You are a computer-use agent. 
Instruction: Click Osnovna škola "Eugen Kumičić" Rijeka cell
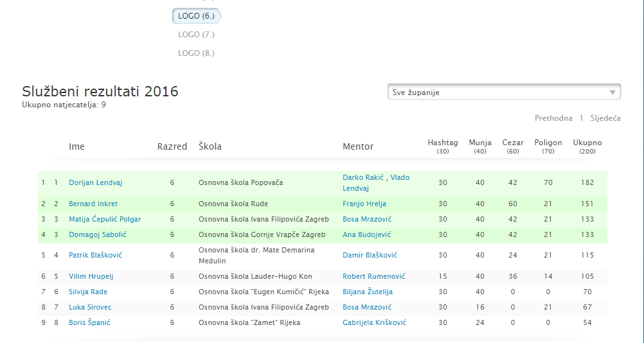[x=264, y=292]
